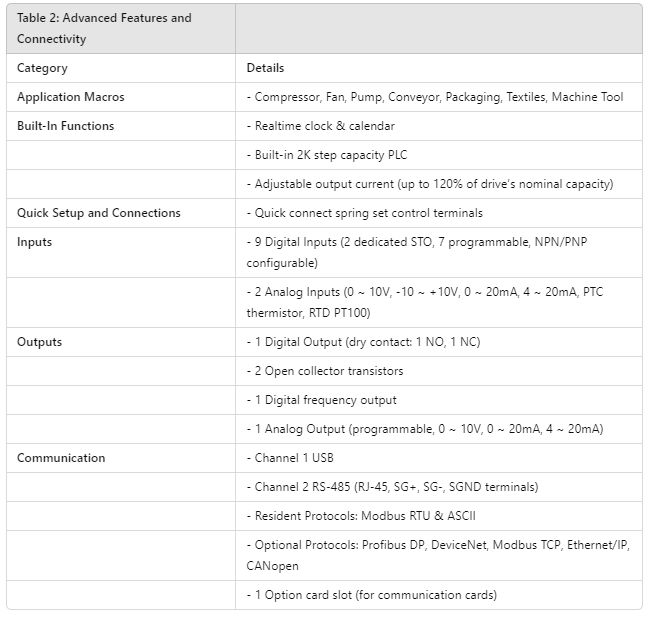Click the Details column heading
Screen dimensions: 650x620
pos(265,68)
